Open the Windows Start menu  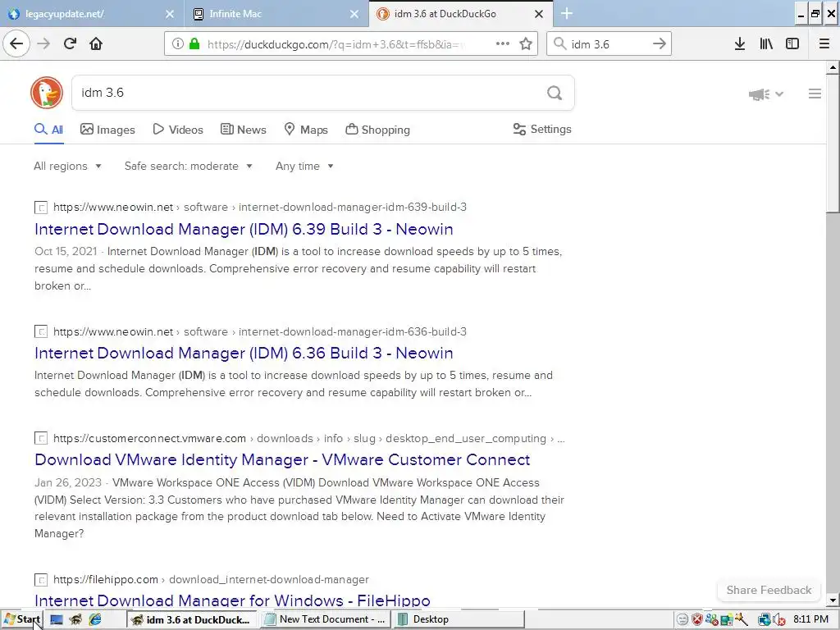tap(22, 620)
